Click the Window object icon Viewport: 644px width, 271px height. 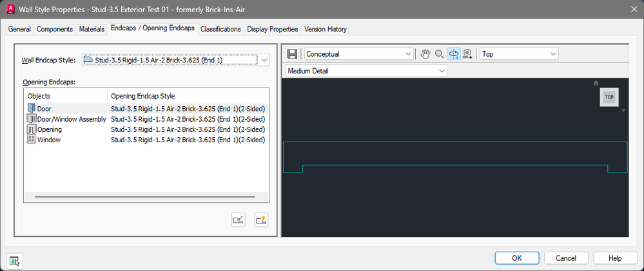tap(32, 140)
